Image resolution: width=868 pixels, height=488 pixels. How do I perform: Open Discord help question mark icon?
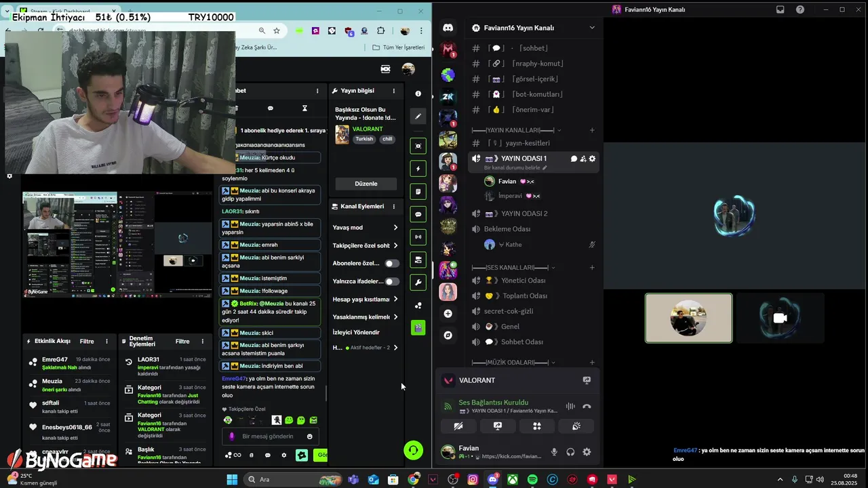(x=800, y=9)
